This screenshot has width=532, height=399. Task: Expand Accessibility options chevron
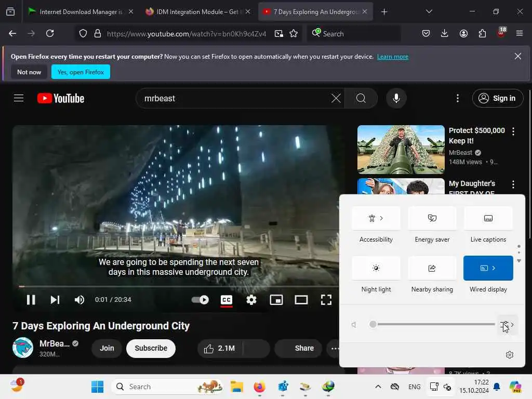pos(382,218)
